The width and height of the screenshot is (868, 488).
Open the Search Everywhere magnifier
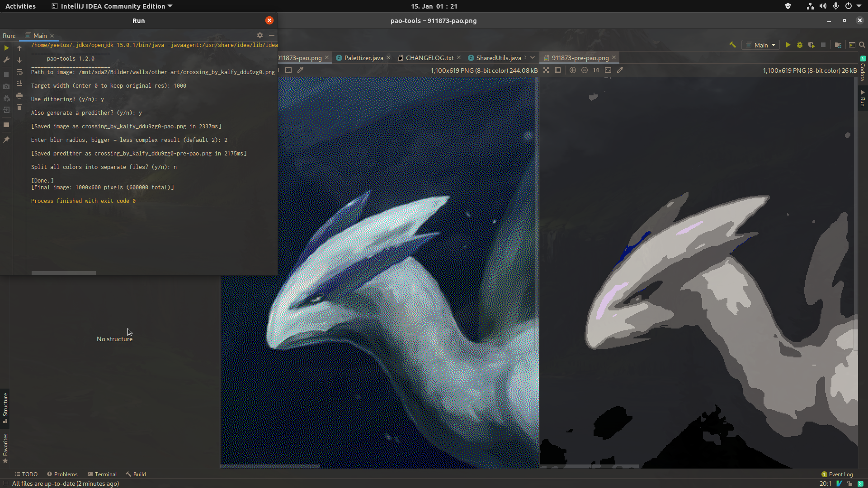pos(862,45)
